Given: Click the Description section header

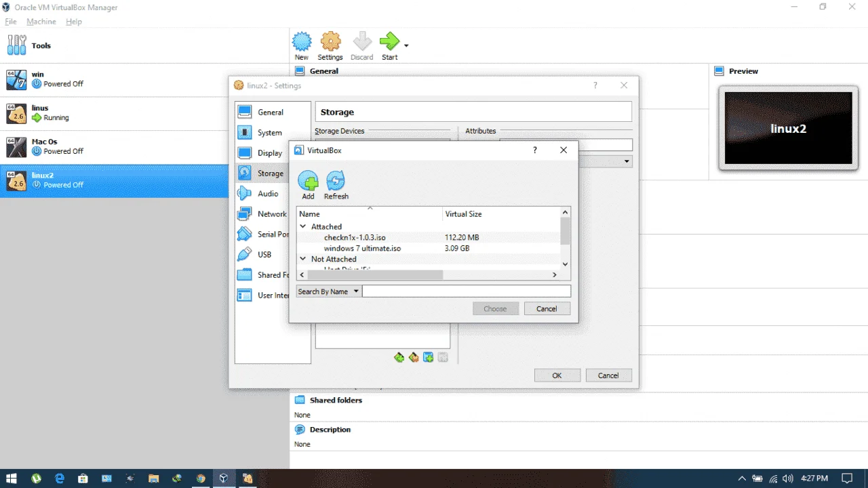Looking at the screenshot, I should tap(330, 430).
